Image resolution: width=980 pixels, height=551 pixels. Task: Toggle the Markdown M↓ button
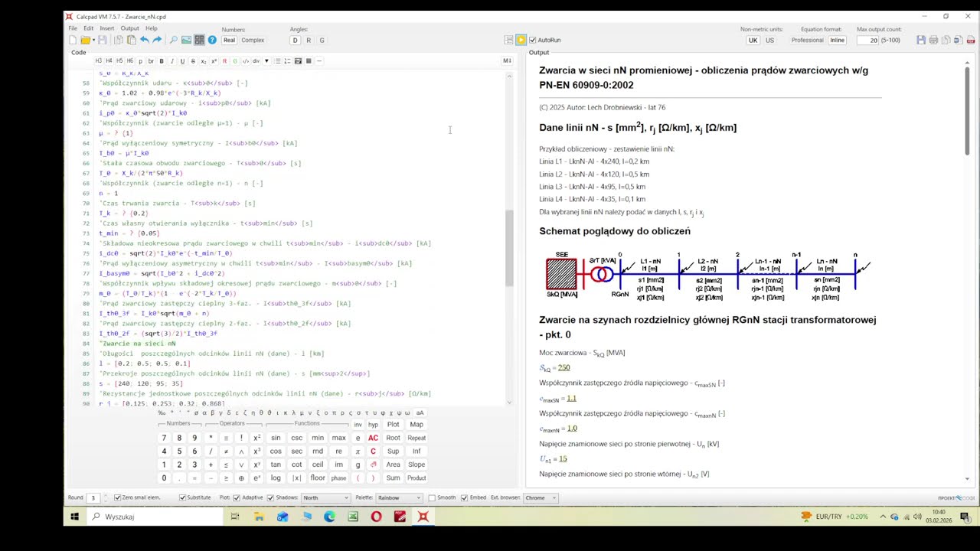(x=507, y=60)
